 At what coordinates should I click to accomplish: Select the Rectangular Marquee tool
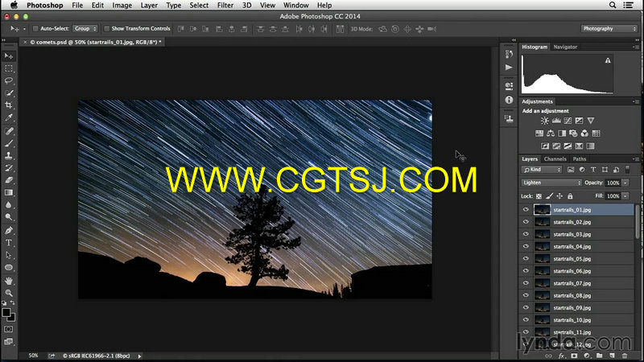click(x=9, y=68)
